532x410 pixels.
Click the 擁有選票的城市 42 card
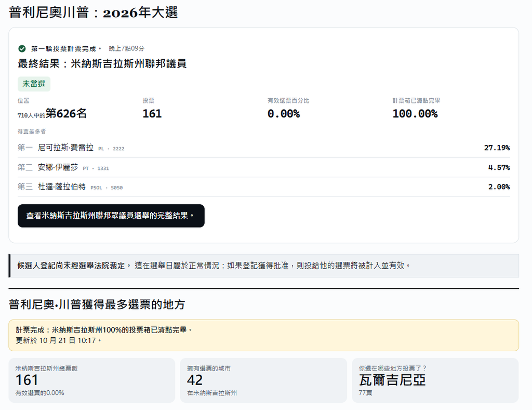pos(263,380)
